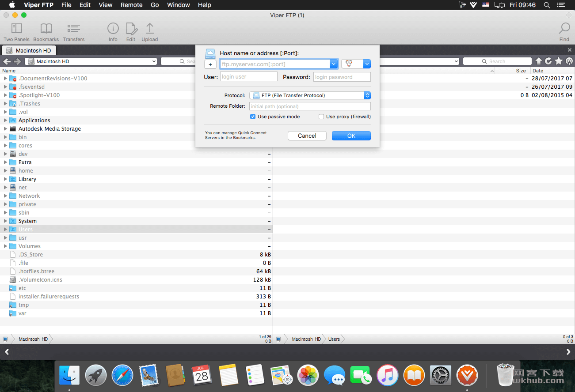Click Cancel in the connection dialog
This screenshot has height=392, width=575.
point(307,136)
